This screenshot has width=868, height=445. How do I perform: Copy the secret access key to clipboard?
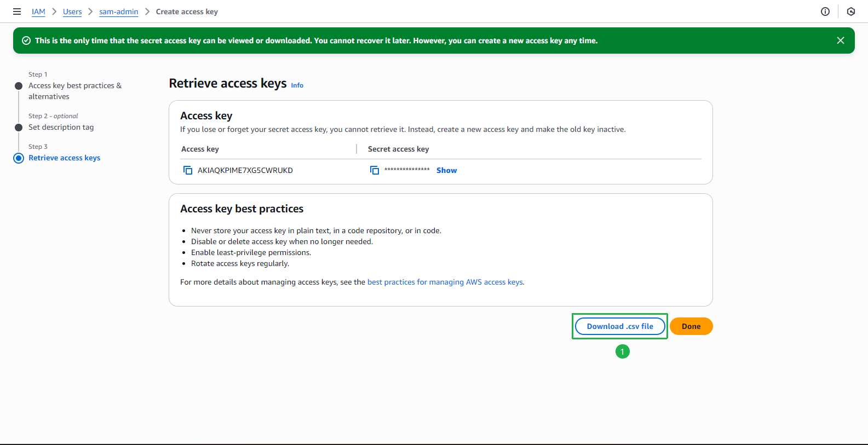click(375, 170)
